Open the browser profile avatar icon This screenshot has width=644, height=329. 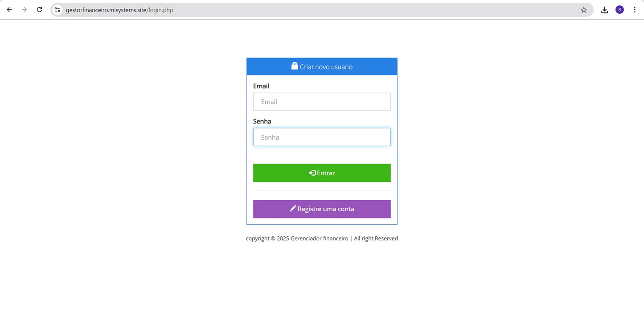pos(619,9)
